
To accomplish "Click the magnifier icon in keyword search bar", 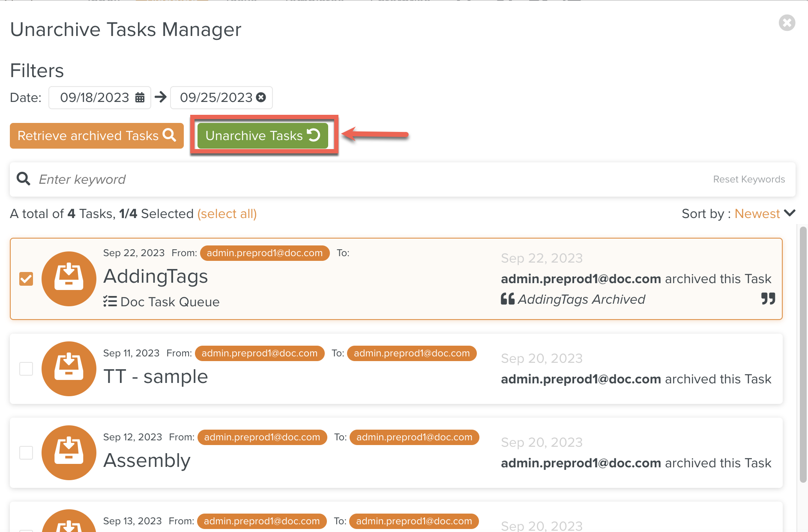I will pos(24,179).
